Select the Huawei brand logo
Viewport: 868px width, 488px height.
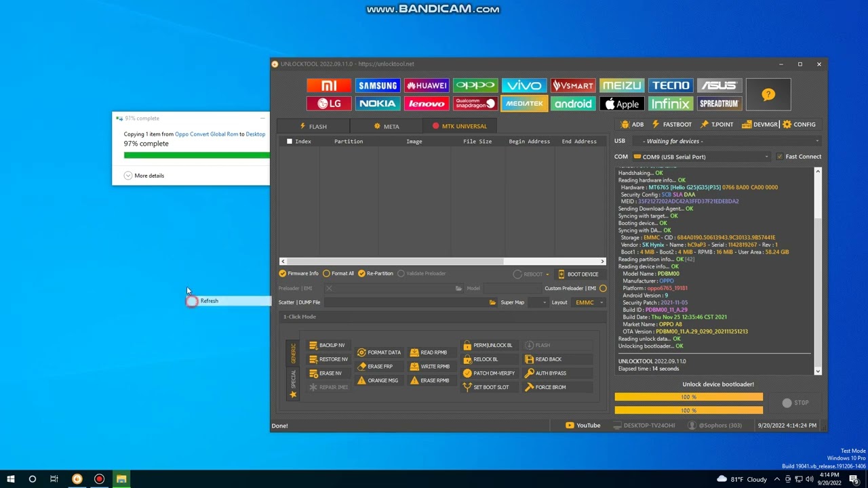click(427, 85)
